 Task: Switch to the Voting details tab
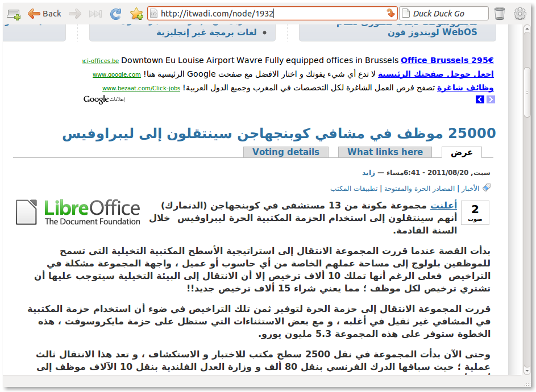pos(285,152)
